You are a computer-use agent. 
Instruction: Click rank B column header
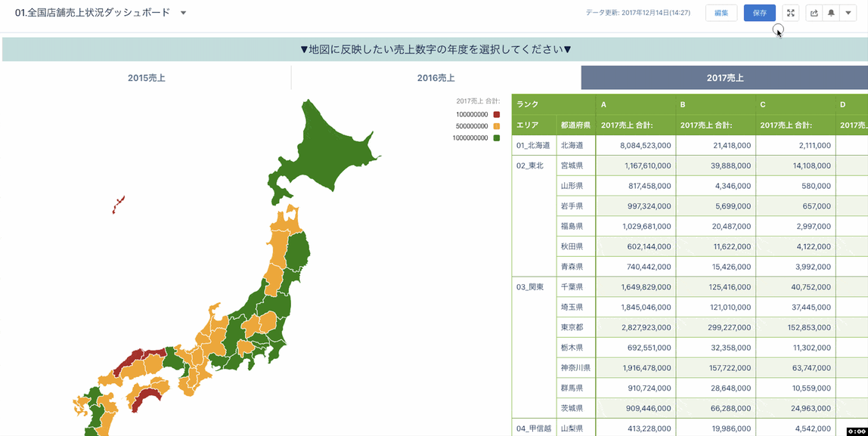[716, 104]
